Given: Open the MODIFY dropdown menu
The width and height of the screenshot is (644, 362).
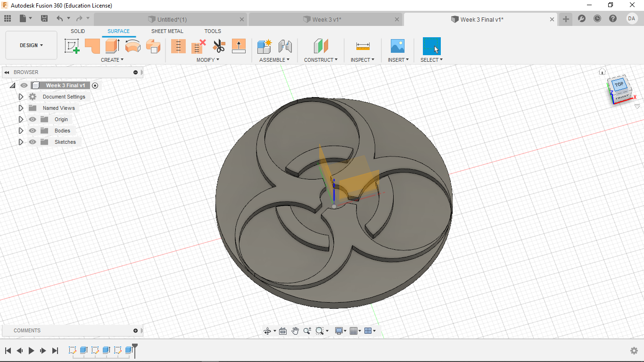Looking at the screenshot, I should point(208,60).
